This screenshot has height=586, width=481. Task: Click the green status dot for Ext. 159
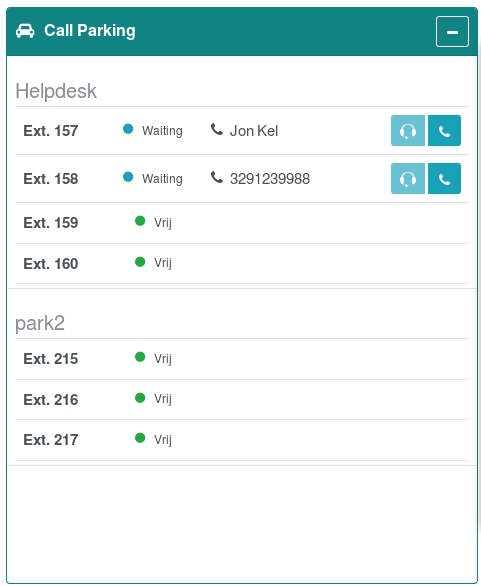point(140,221)
